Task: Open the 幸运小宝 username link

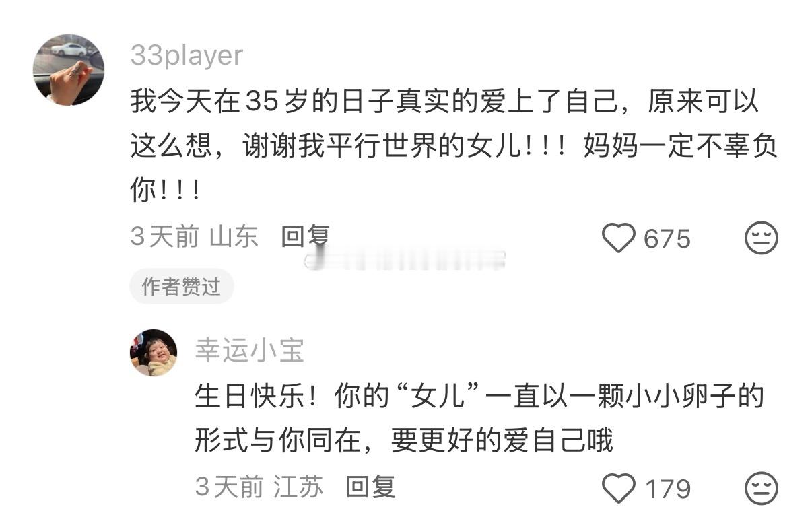Action: click(250, 351)
